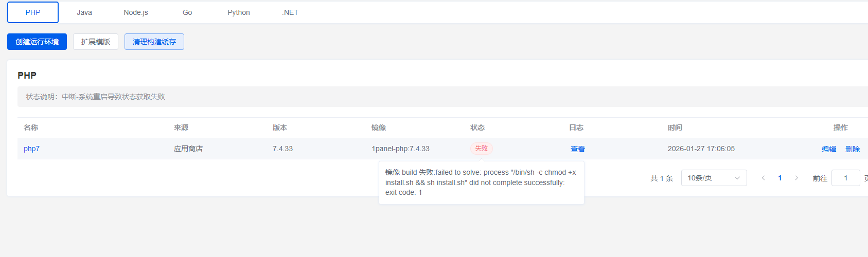Click the 创建运行环境 button
Image resolution: width=868 pixels, height=257 pixels.
point(37,42)
